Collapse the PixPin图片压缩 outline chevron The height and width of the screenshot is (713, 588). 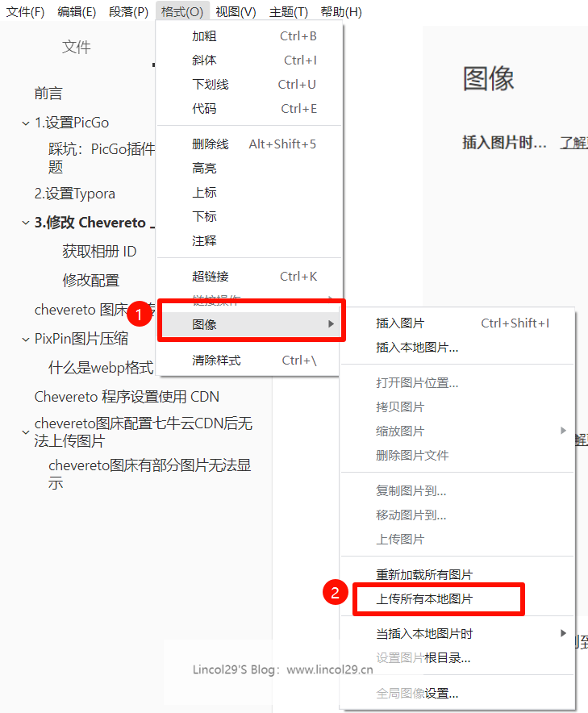25,340
